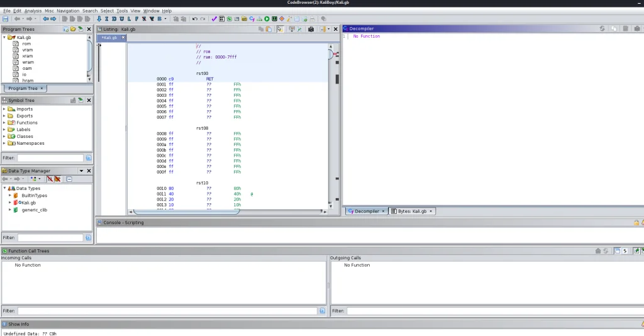The image size is (644, 336).
Task: Toggle the data type filter icon in Data Type Manager
Action: [x=50, y=179]
